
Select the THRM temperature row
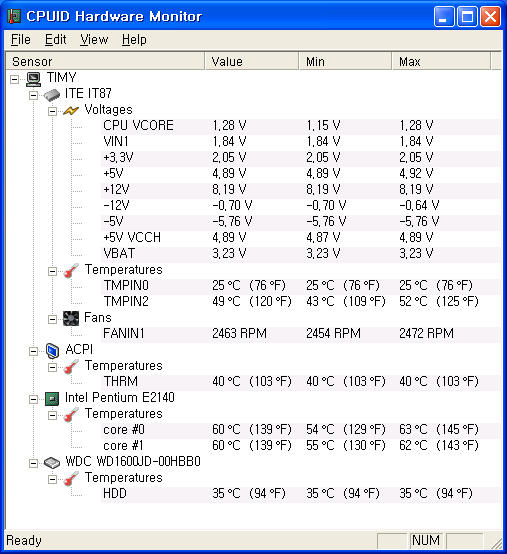point(301,382)
